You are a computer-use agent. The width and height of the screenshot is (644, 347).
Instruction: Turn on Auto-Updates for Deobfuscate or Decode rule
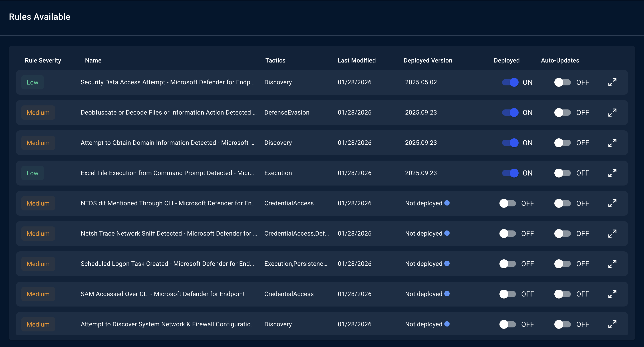coord(563,113)
